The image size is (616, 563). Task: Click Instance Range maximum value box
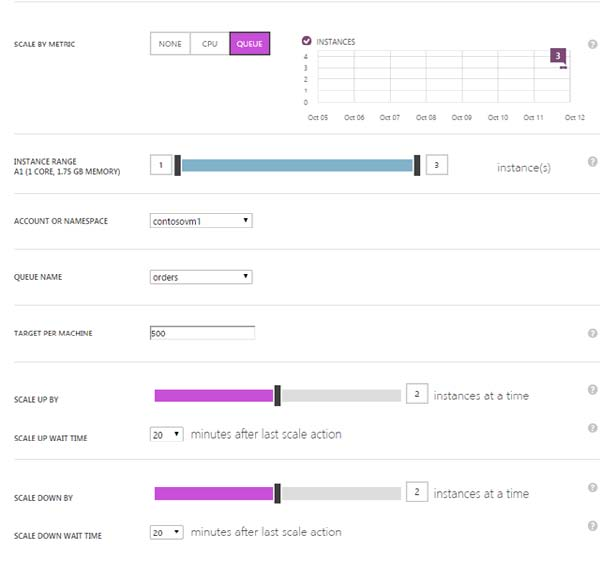(x=436, y=165)
